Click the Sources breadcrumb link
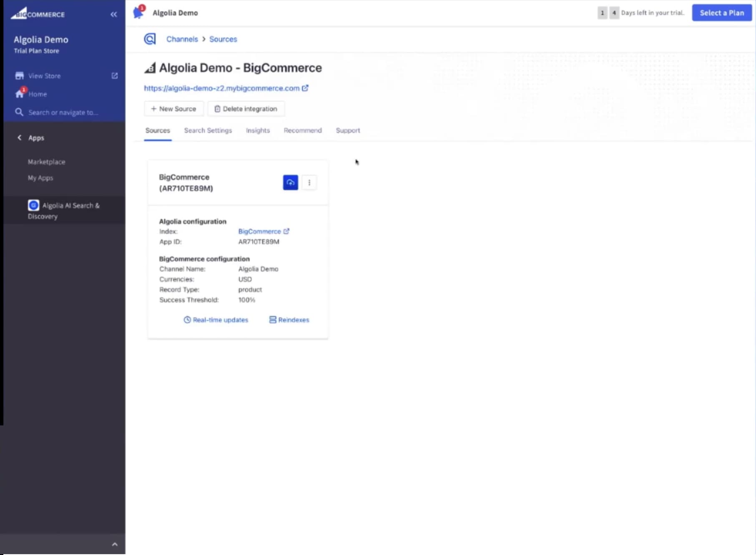 click(223, 39)
